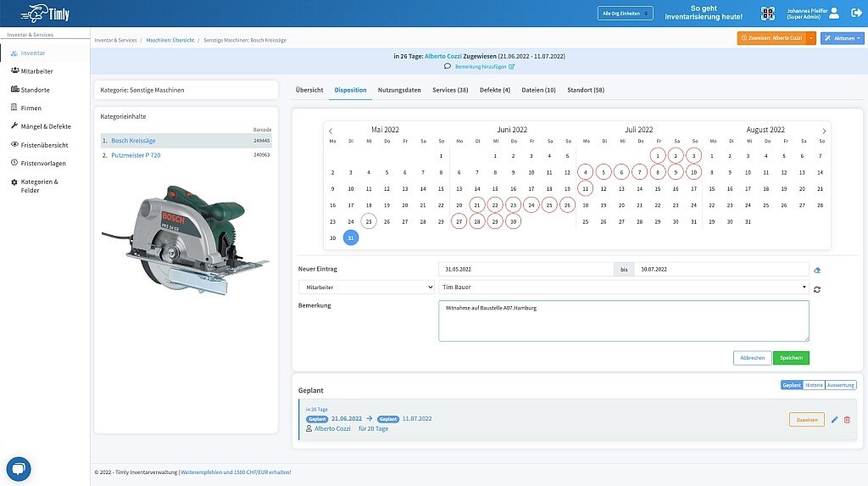Select the Disposition tab

(350, 90)
